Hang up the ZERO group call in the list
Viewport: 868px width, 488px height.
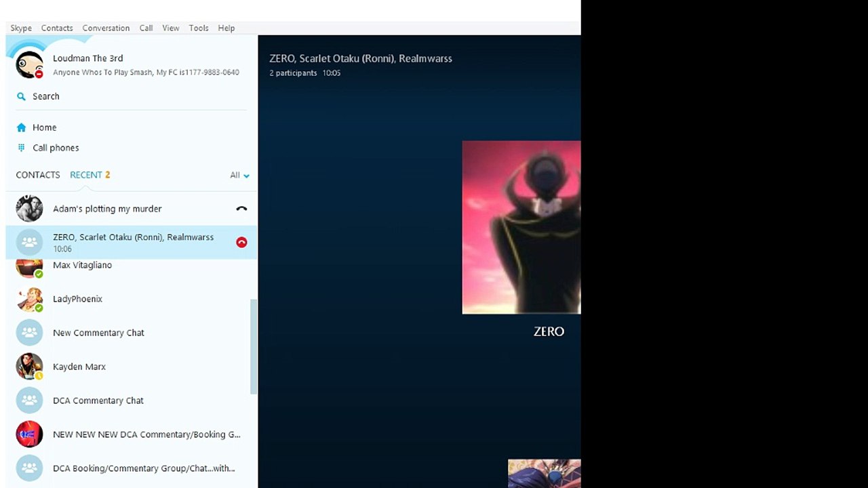point(241,242)
